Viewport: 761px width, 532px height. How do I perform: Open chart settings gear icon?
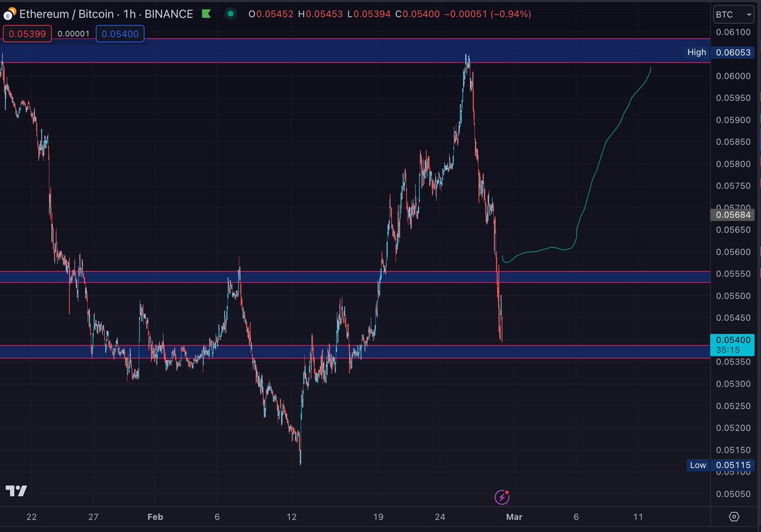(734, 516)
